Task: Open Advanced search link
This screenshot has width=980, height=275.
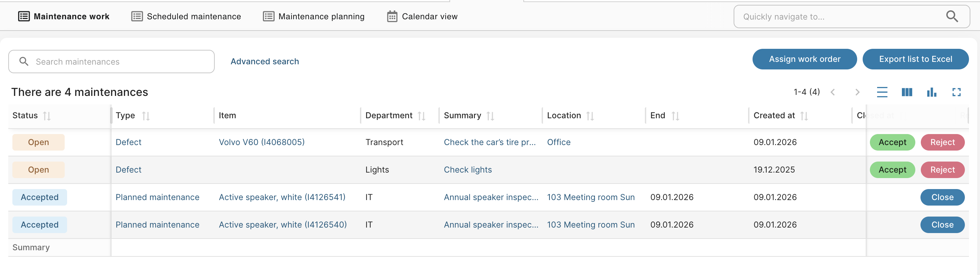Action: [265, 62]
